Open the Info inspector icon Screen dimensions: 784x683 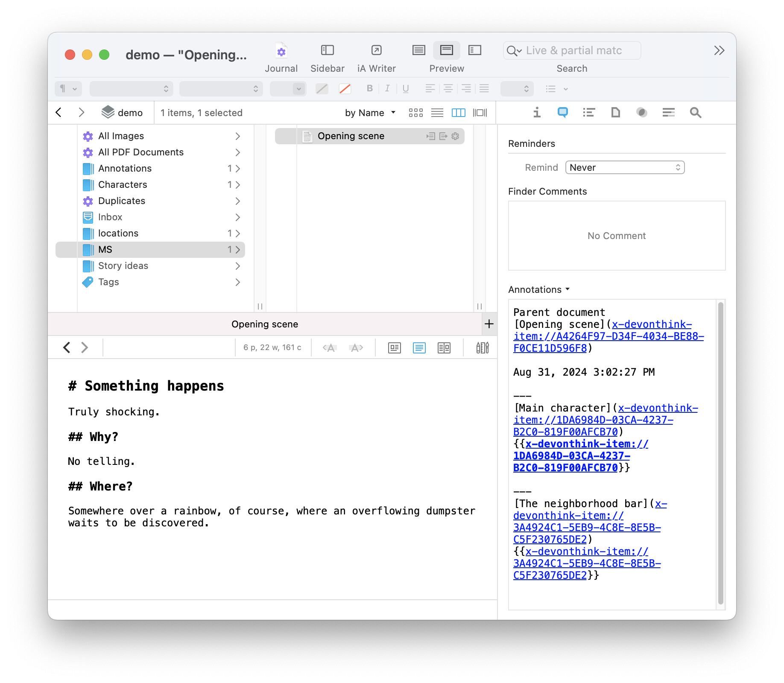[537, 113]
